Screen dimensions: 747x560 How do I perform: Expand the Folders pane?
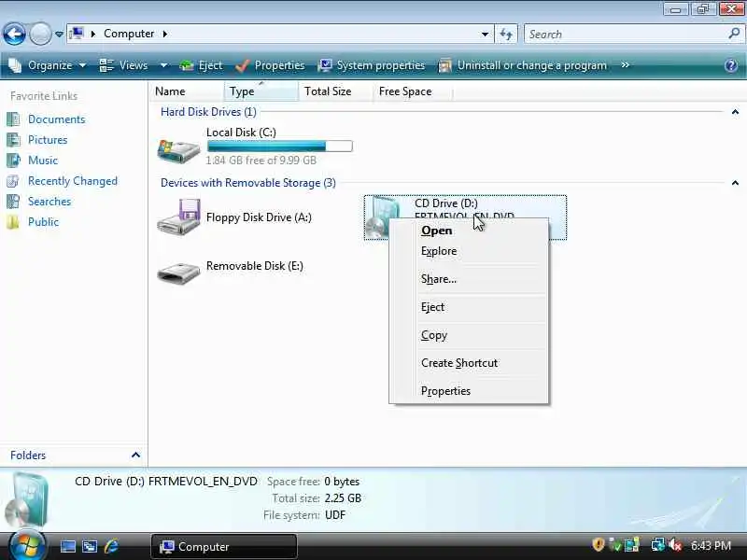point(135,455)
